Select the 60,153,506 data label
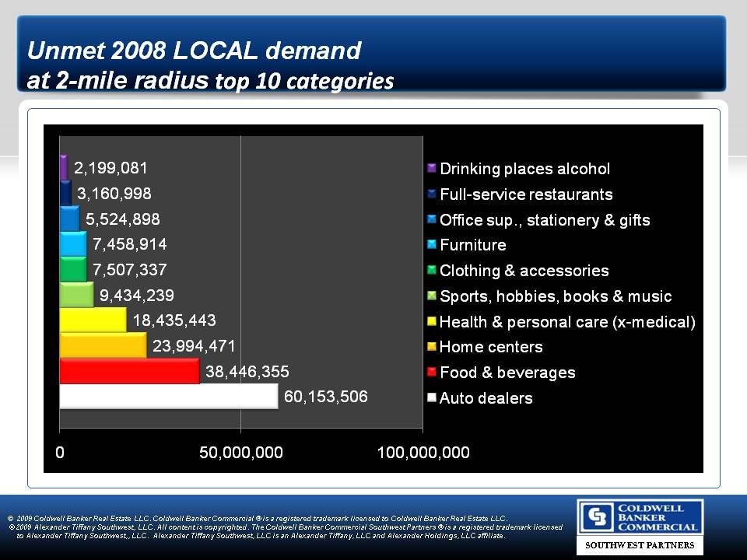Viewport: 747px width, 560px height. [331, 397]
